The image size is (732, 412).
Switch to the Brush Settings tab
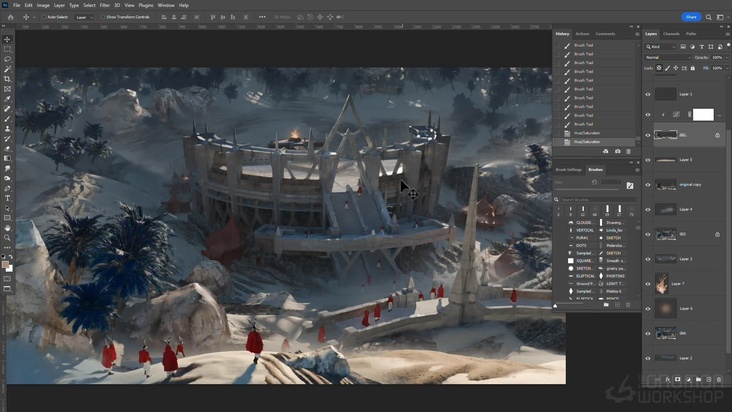tap(569, 170)
